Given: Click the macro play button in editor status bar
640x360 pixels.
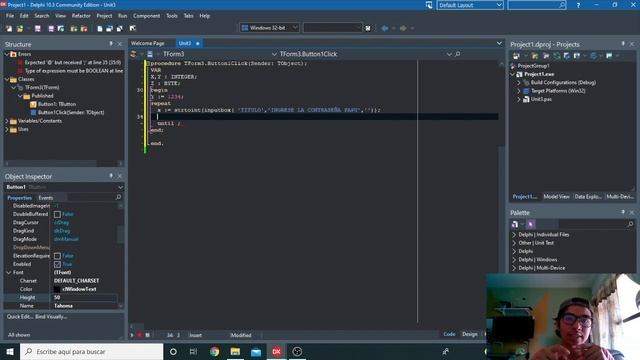Looking at the screenshot, I should 132,335.
